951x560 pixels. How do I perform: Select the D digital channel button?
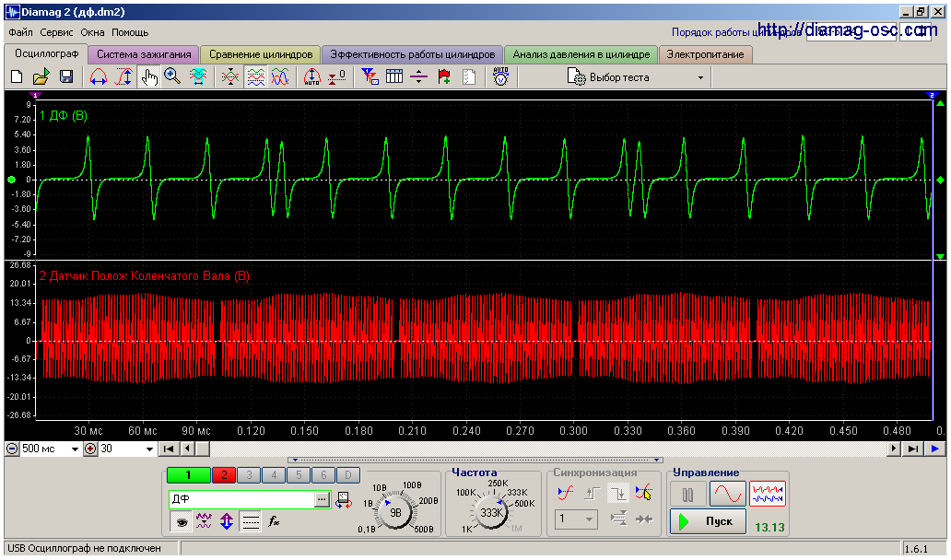(348, 475)
